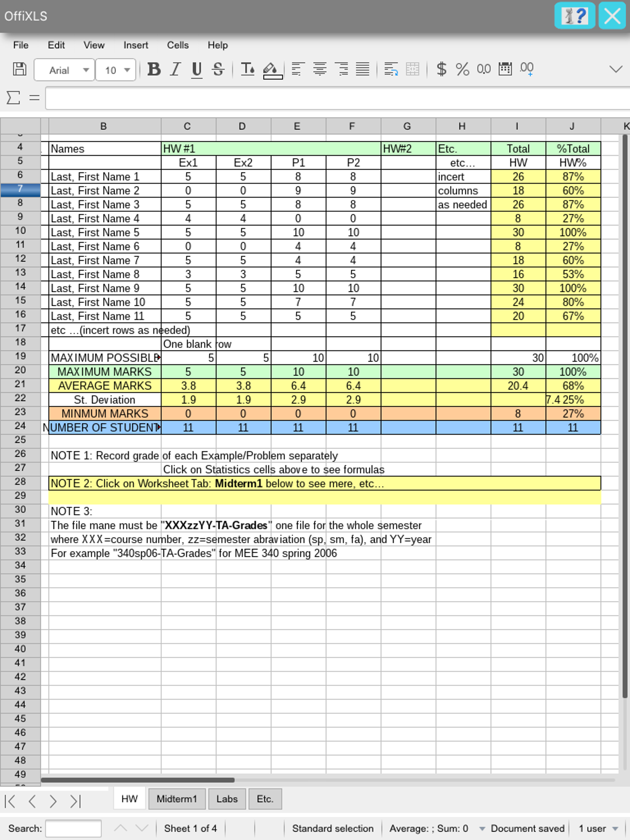Viewport: 630px width, 840px height.
Task: Click the Sum sigma icon
Action: point(13,97)
